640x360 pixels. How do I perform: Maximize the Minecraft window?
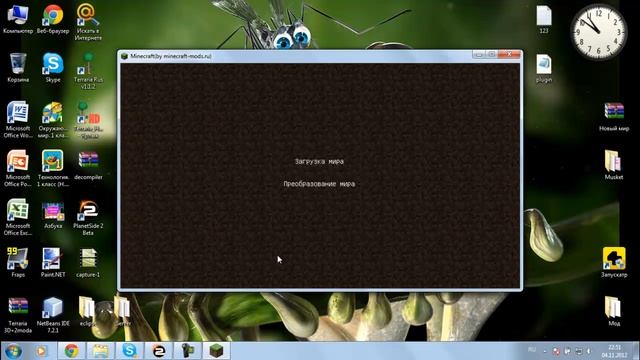click(x=491, y=54)
